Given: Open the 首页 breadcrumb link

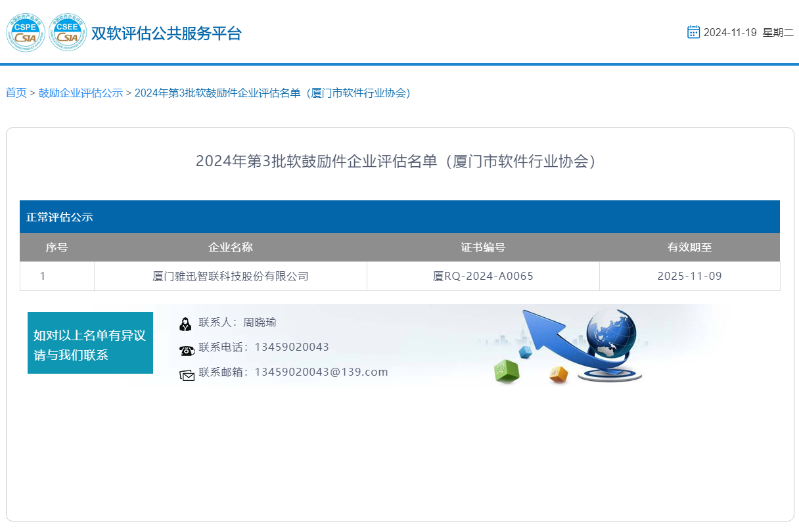Looking at the screenshot, I should (x=16, y=93).
